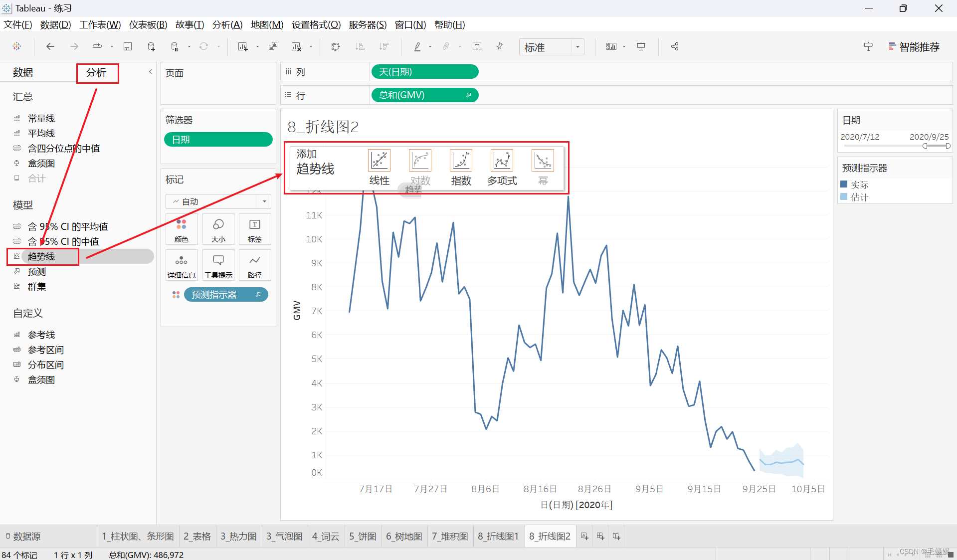Open the 8_折线图1 sheet tab
This screenshot has width=957, height=560.
tap(498, 536)
